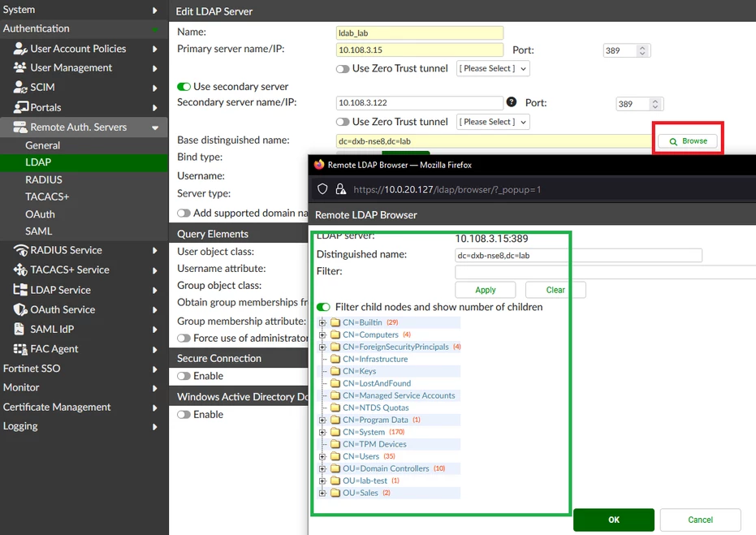
Task: Open primary Zero Trust tunnel Please Select dropdown
Action: 493,68
